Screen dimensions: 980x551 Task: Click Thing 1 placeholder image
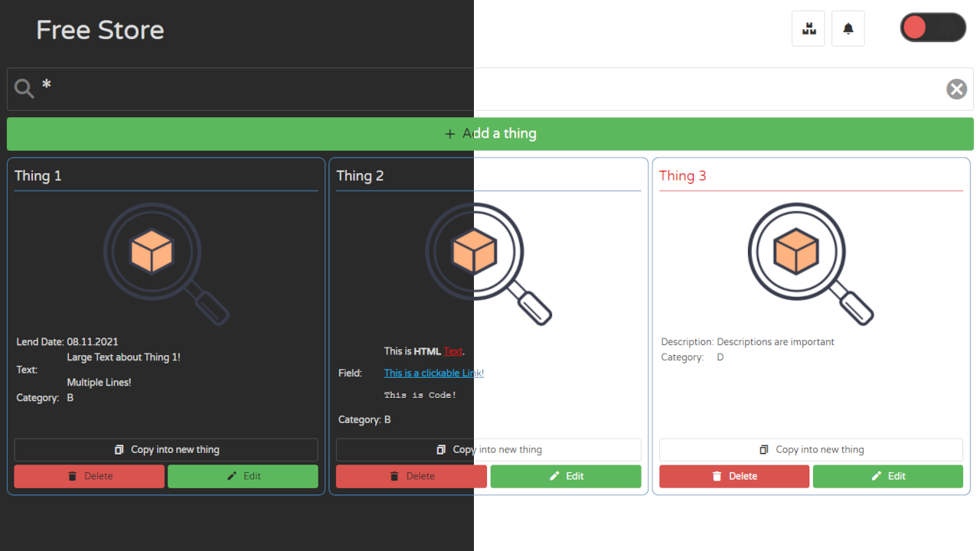[x=166, y=264]
